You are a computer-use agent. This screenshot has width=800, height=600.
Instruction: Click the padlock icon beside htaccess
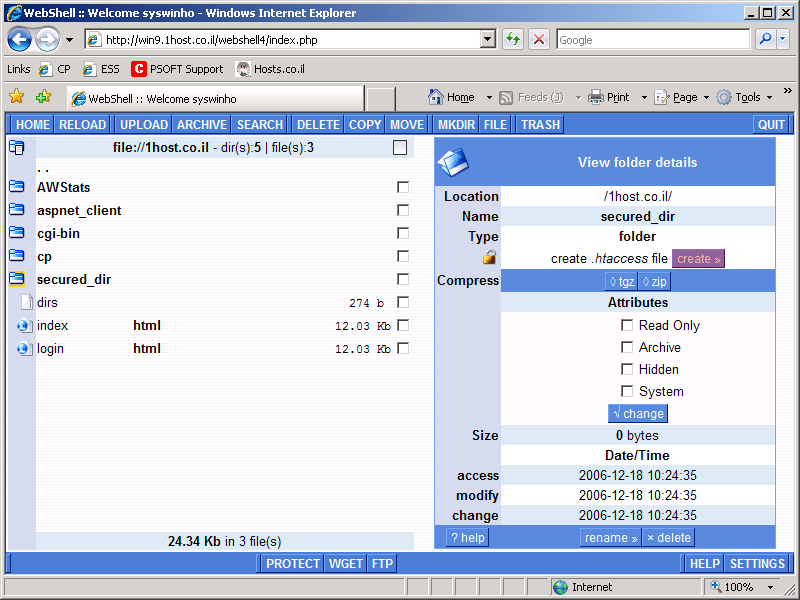[489, 258]
